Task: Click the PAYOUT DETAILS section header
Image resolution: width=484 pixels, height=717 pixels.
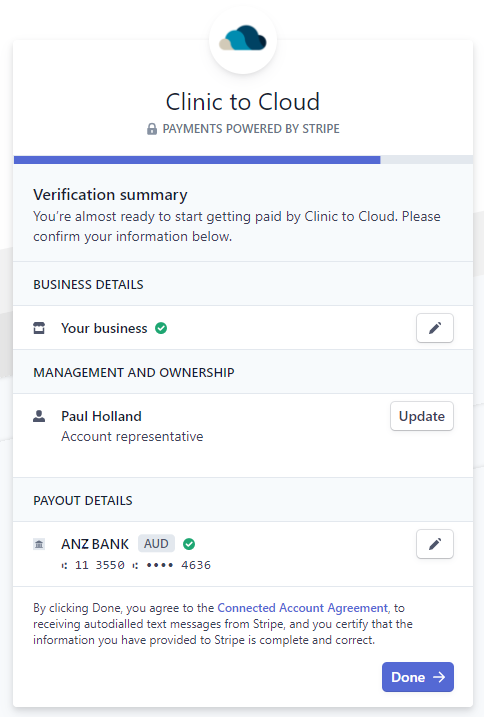Action: (x=83, y=500)
